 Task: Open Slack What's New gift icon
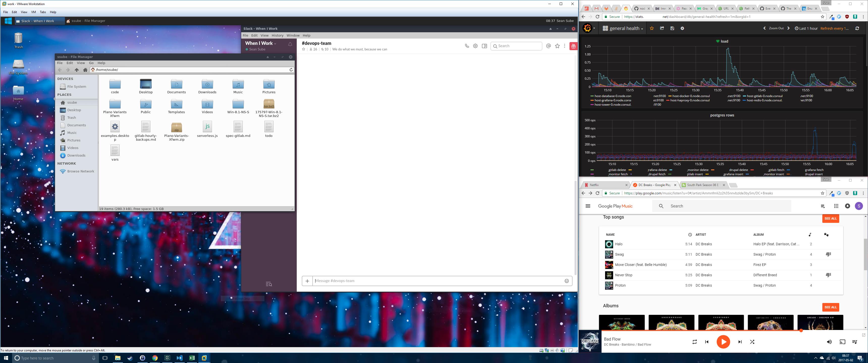click(x=573, y=46)
